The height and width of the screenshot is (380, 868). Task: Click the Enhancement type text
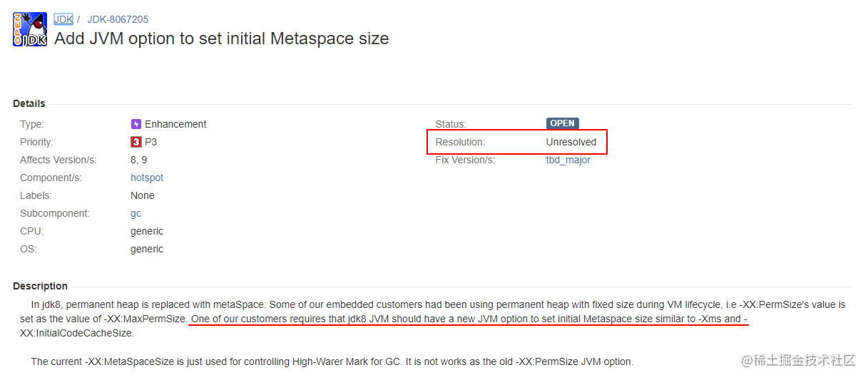pyautogui.click(x=175, y=124)
